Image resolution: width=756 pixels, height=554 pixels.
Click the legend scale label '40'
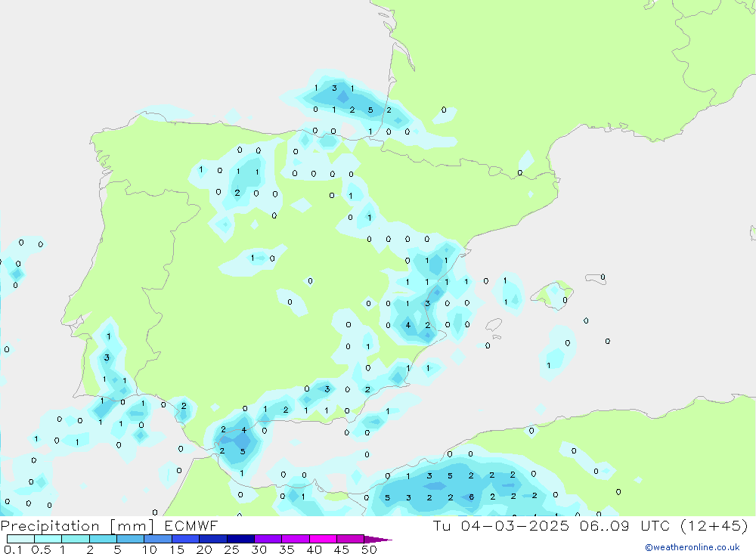point(314,549)
